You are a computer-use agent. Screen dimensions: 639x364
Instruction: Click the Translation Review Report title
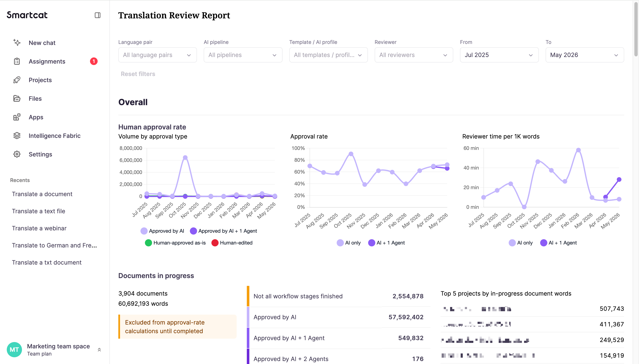pos(174,15)
